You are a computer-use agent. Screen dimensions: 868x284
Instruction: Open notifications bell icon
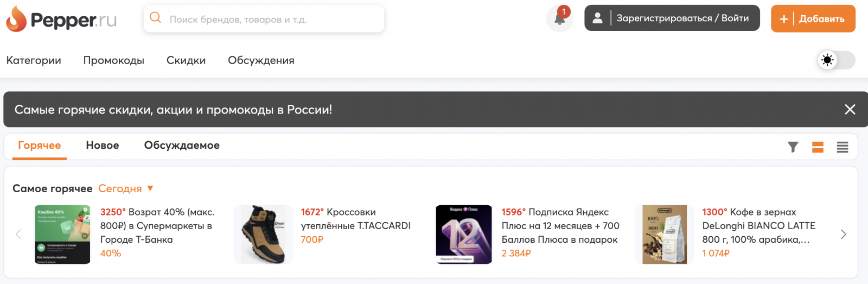tap(559, 19)
